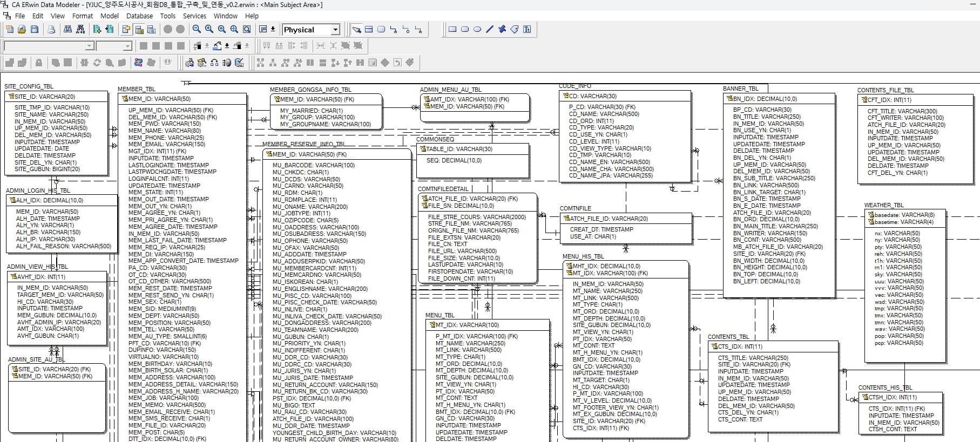Pick the ellipse drawing shape tool
The width and height of the screenshot is (980, 442).
click(x=477, y=30)
